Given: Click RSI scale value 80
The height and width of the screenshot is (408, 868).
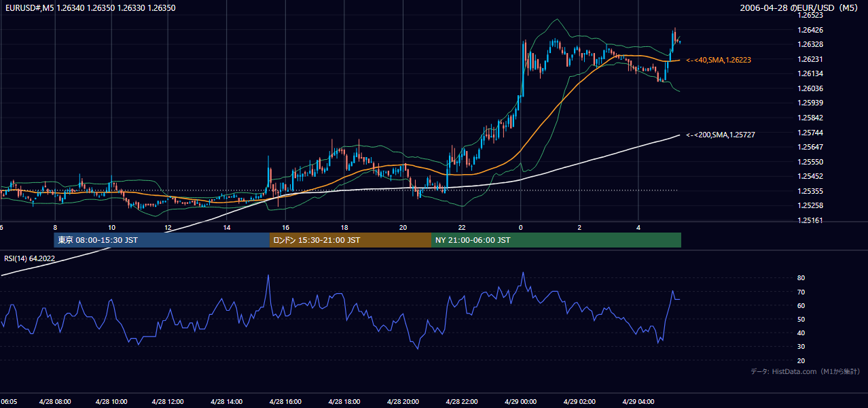Looking at the screenshot, I should [x=801, y=278].
